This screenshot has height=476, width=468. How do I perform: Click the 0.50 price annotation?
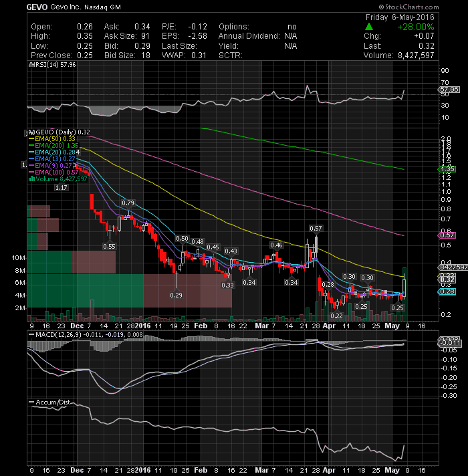(x=182, y=239)
